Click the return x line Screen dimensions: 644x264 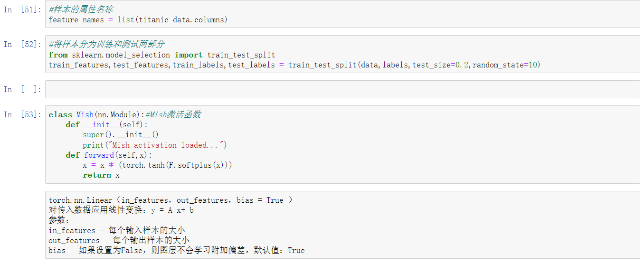click(101, 175)
